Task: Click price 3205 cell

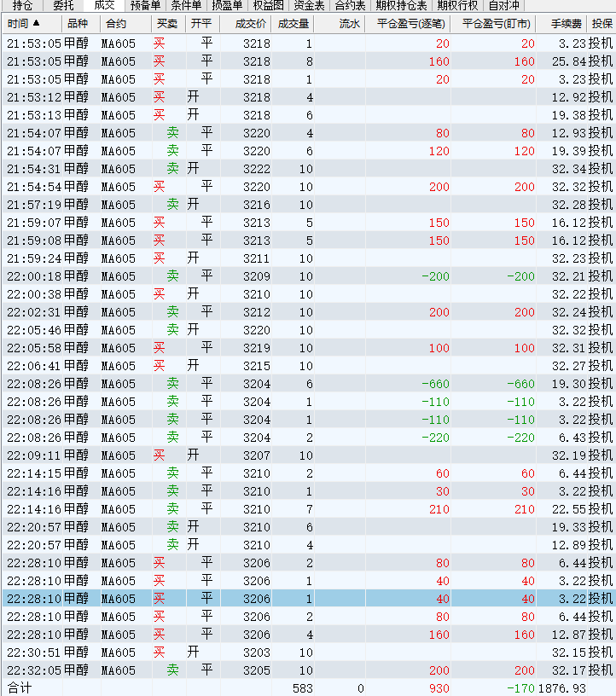Action: 257,670
